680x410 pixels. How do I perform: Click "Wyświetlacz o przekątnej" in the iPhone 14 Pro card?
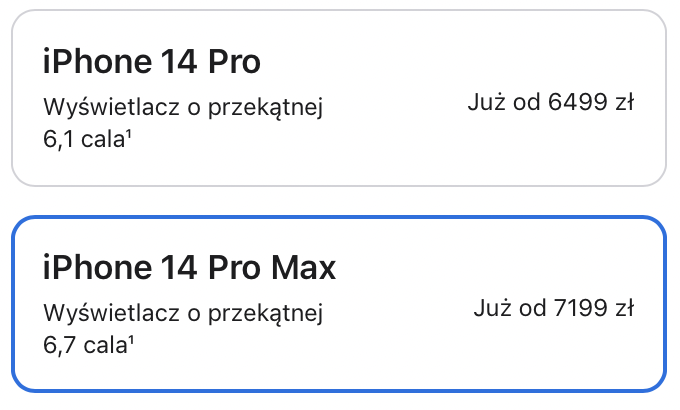[x=183, y=107]
